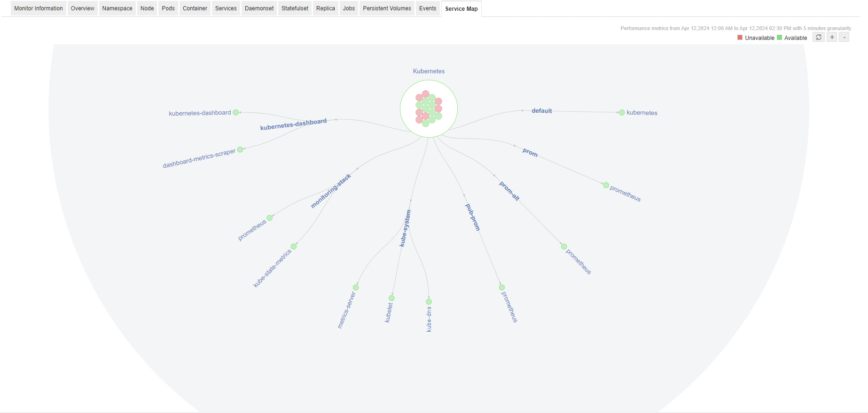Click the kube-system namespace label
Viewport: 868px width, 413px height.
tap(405, 228)
